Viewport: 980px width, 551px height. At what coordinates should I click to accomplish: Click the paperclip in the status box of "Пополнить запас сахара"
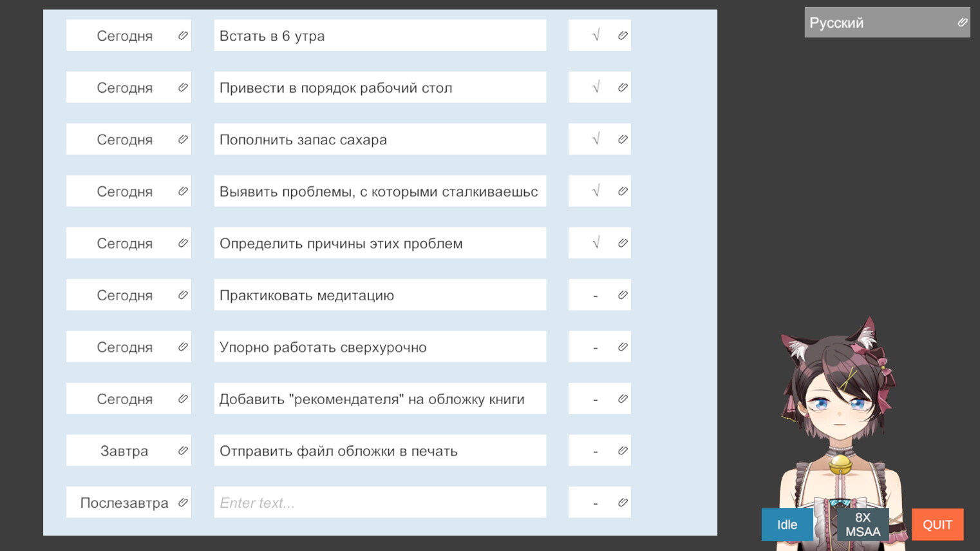(x=623, y=139)
